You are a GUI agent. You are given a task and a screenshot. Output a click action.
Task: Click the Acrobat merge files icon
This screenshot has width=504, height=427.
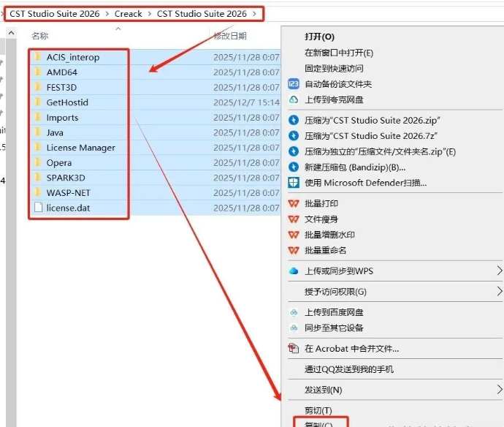tap(294, 349)
